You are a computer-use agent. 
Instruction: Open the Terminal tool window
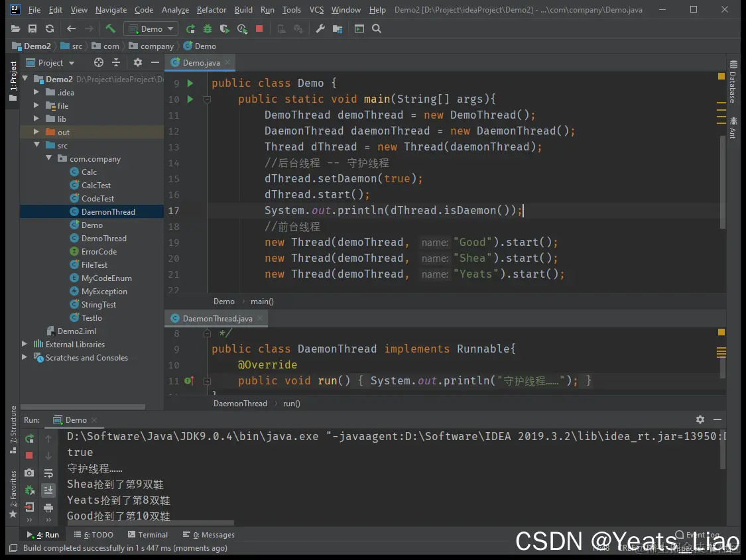[x=148, y=535]
